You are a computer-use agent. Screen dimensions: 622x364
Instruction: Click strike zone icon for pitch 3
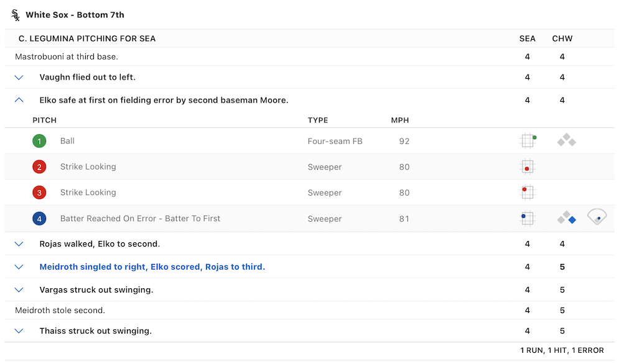coord(527,193)
